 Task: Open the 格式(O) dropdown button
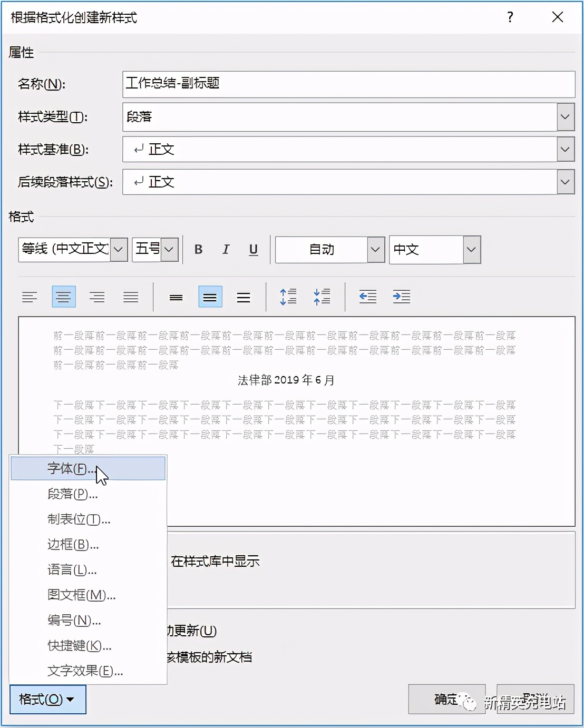[x=48, y=700]
